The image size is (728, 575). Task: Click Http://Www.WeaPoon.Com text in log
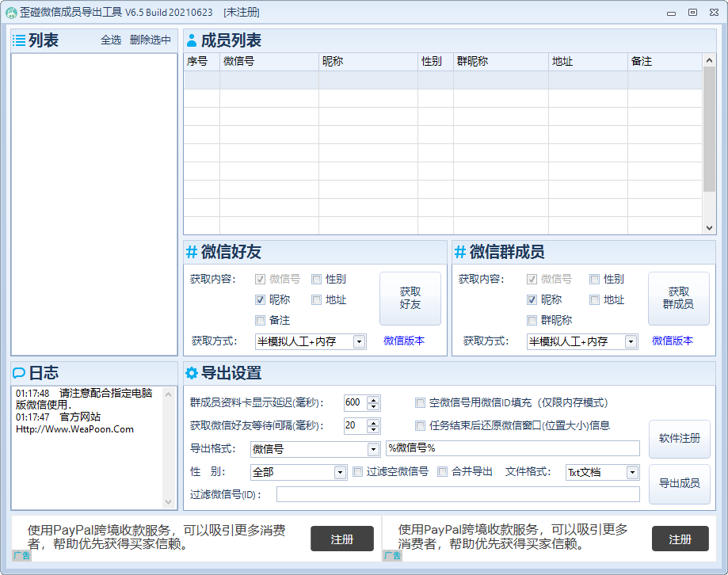pos(74,429)
